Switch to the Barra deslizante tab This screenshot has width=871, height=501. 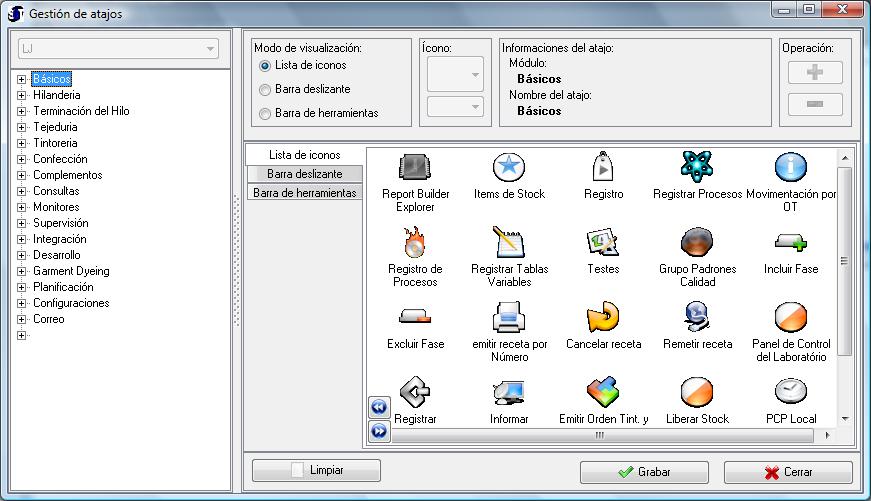(x=304, y=174)
